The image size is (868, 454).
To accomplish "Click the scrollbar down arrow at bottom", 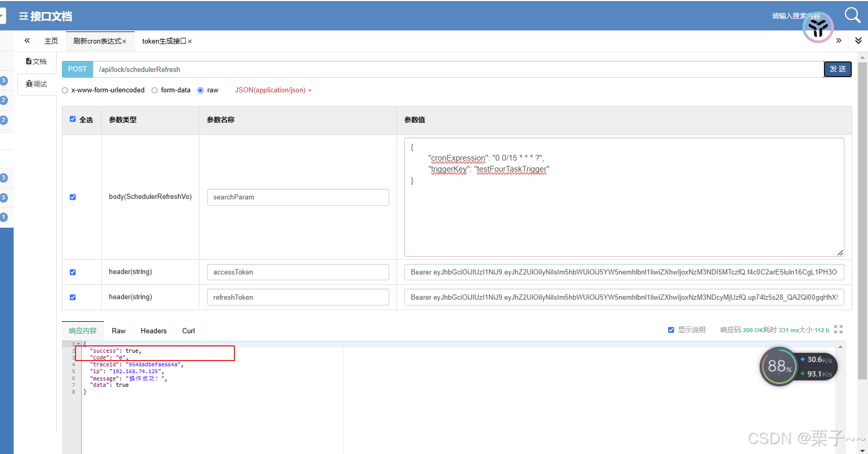I will (862, 450).
